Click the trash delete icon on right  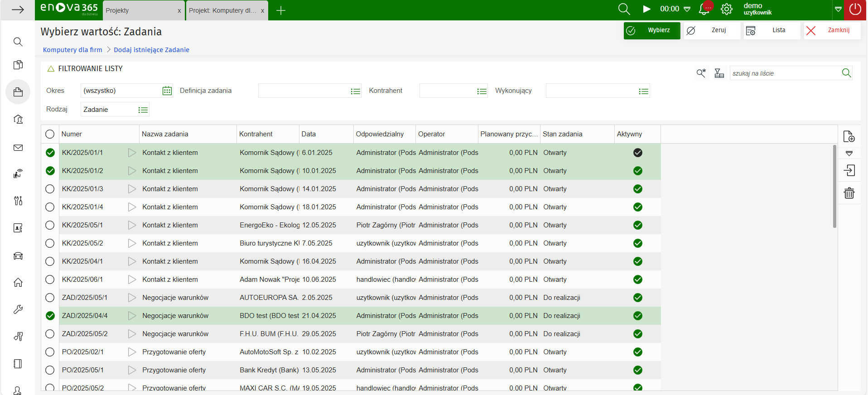point(849,193)
